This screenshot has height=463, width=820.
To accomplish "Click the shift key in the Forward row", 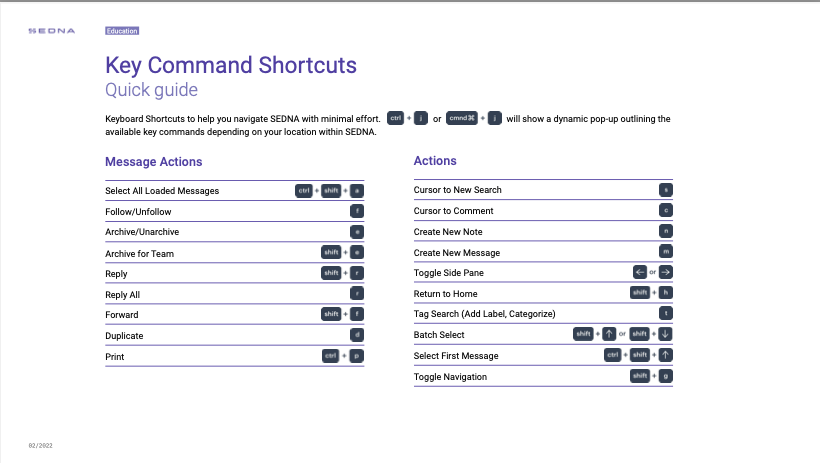I will coord(331,314).
